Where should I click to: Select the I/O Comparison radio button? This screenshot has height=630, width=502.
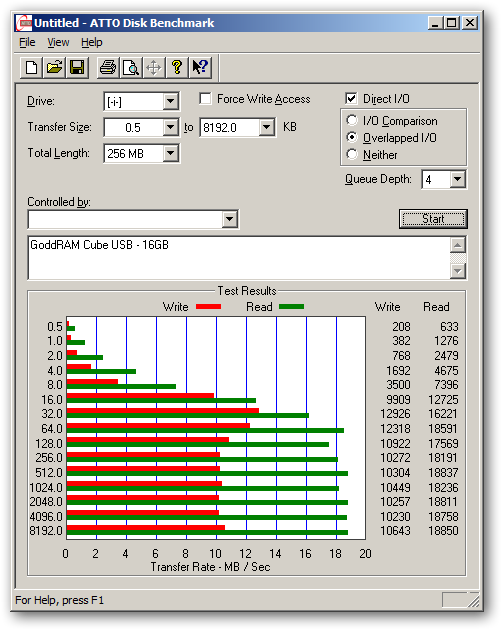(x=352, y=120)
